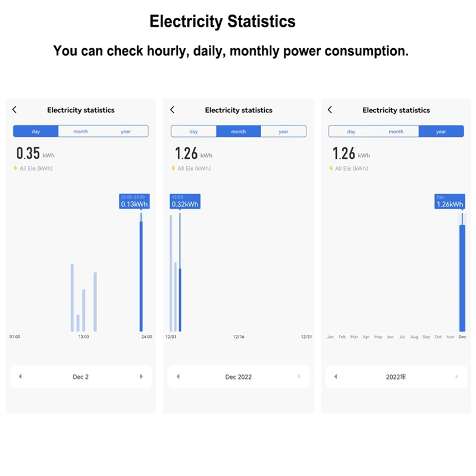The width and height of the screenshot is (476, 476).
Task: Switch to year view on the first screen
Action: click(125, 131)
